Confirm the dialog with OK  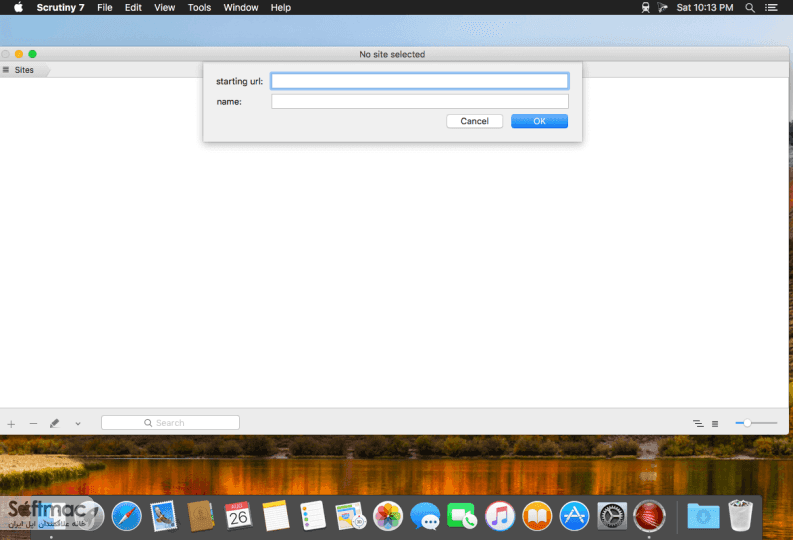pyautogui.click(x=539, y=121)
